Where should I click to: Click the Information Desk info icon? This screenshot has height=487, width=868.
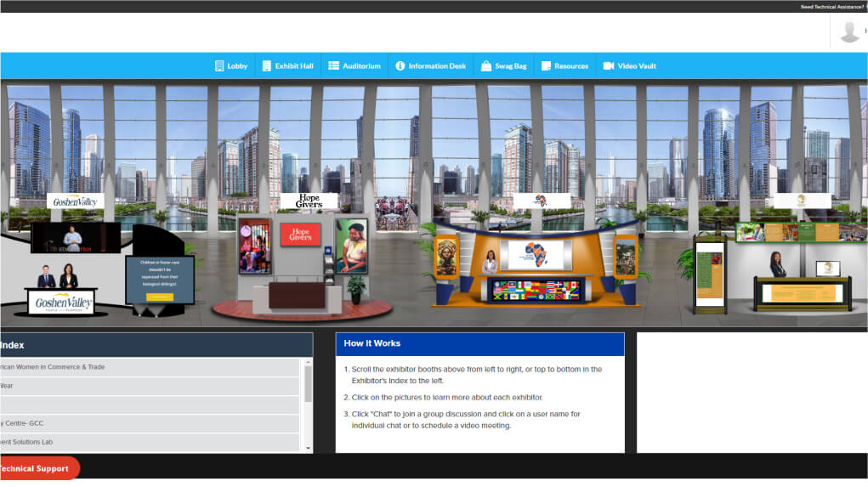click(x=400, y=65)
